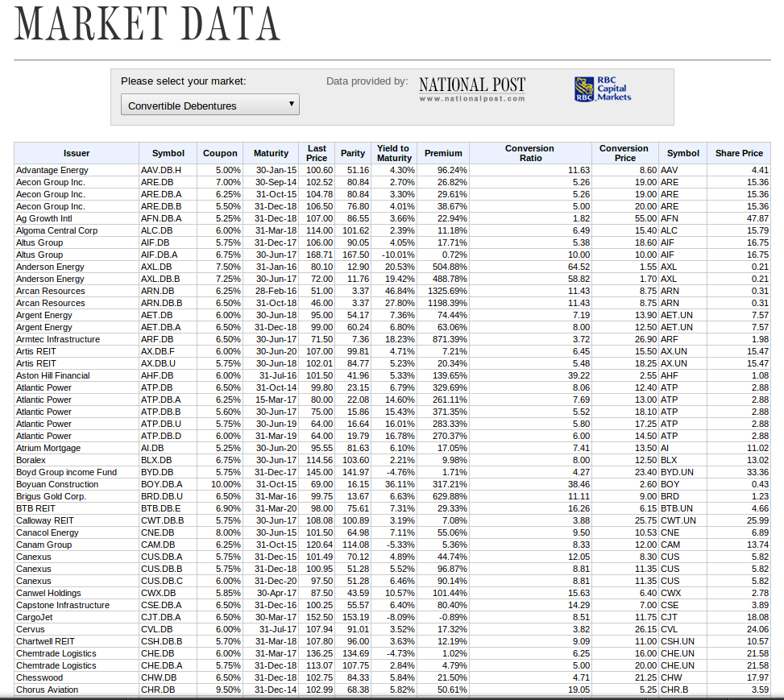This screenshot has height=700, width=784.
Task: Open the "Aecon Group Inc." issuer link
Action: click(51, 182)
